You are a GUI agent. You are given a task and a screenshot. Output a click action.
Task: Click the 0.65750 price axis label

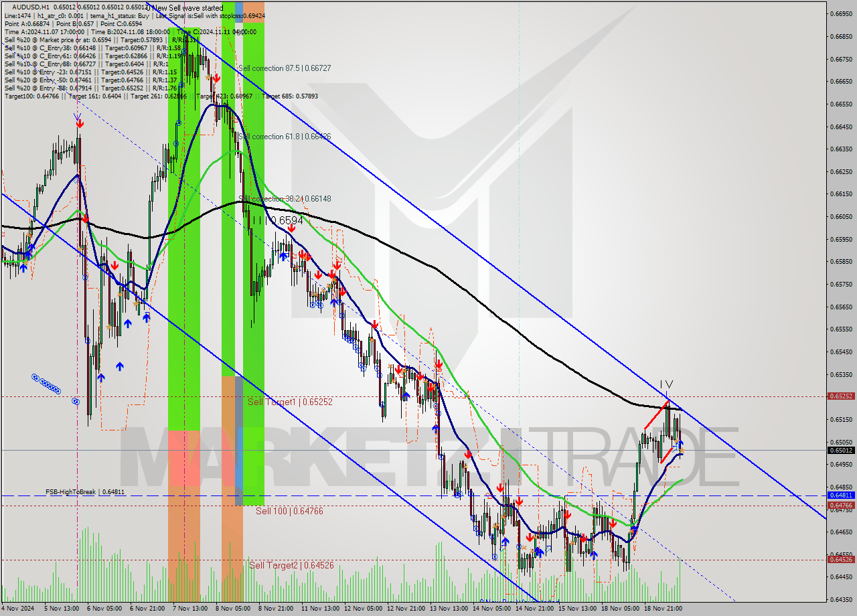(842, 285)
